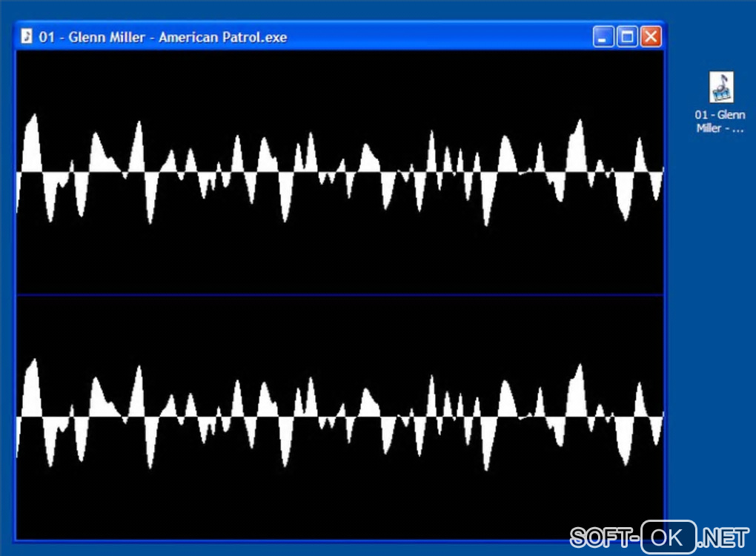Close the American Patrol.exe window
The image size is (756, 556).
coord(651,36)
